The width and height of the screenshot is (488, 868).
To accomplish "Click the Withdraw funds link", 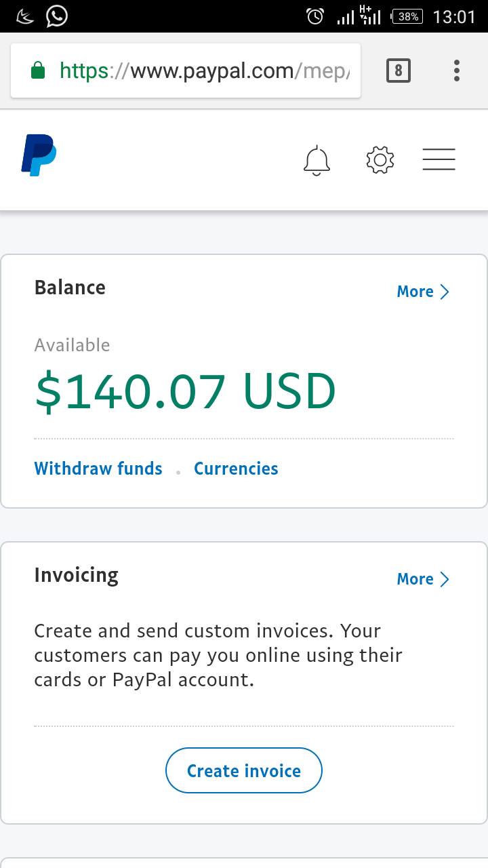I will pyautogui.click(x=98, y=469).
